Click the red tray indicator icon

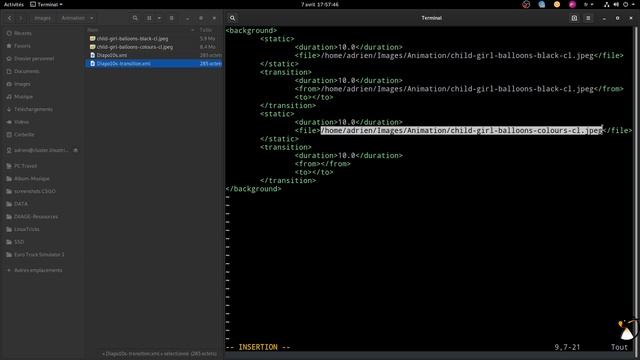(x=526, y=4)
